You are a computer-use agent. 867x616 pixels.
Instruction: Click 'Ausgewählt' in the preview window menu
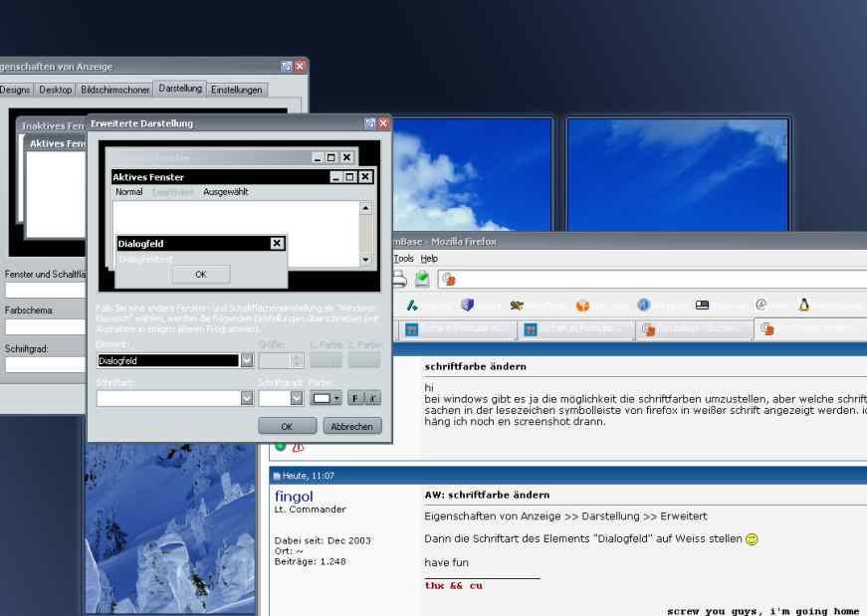click(226, 192)
